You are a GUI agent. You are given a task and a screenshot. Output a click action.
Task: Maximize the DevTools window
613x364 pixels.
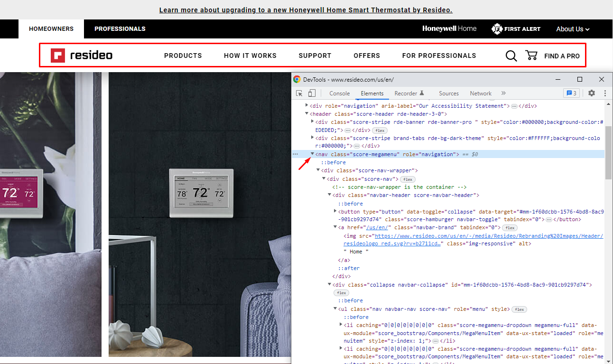580,79
